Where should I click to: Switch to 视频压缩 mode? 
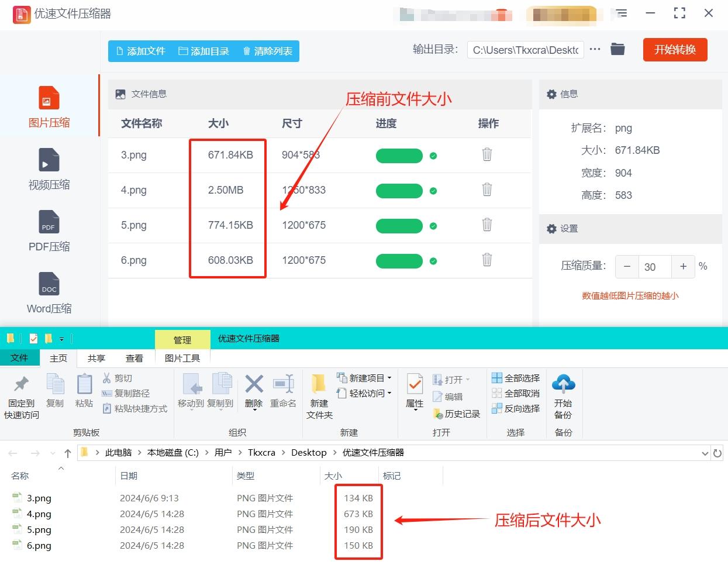coord(49,170)
